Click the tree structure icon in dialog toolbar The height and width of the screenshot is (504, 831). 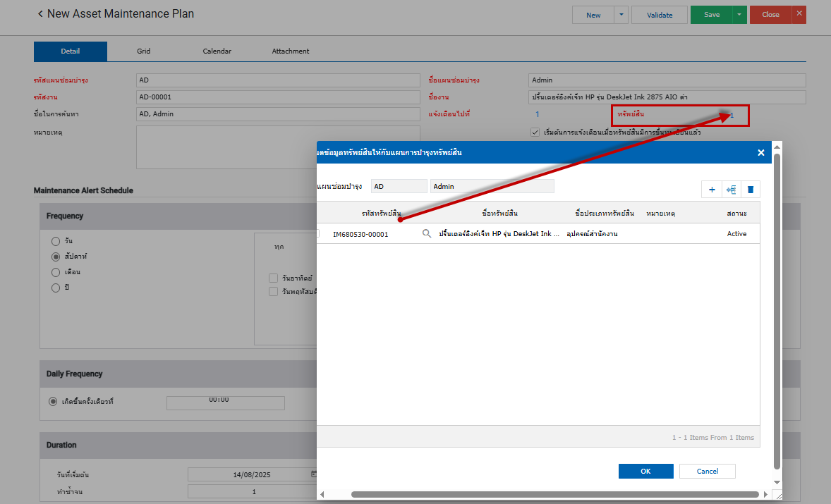point(732,190)
